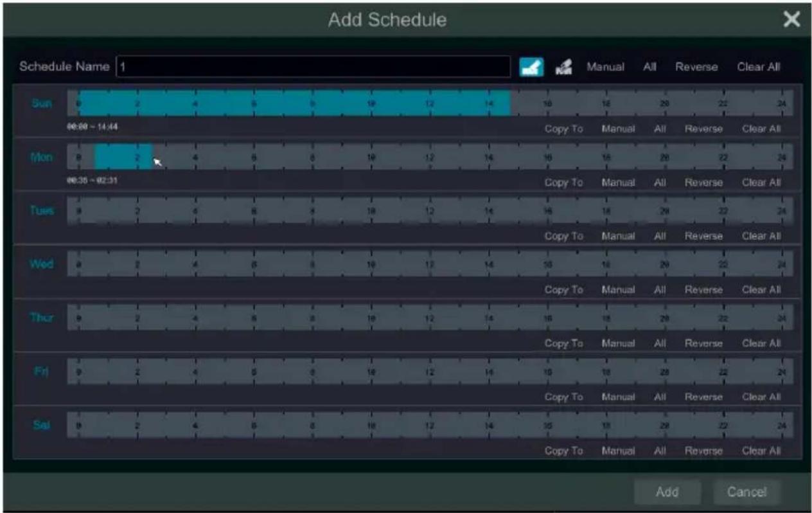This screenshot has width=812, height=513.
Task: Click hour 22 on Mon timeline
Action: (x=723, y=156)
